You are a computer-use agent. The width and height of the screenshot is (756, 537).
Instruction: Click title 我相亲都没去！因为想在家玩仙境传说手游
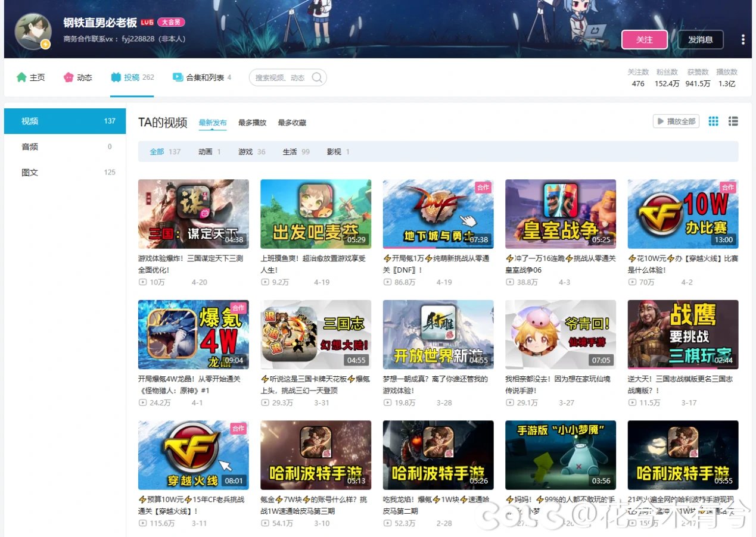point(558,385)
